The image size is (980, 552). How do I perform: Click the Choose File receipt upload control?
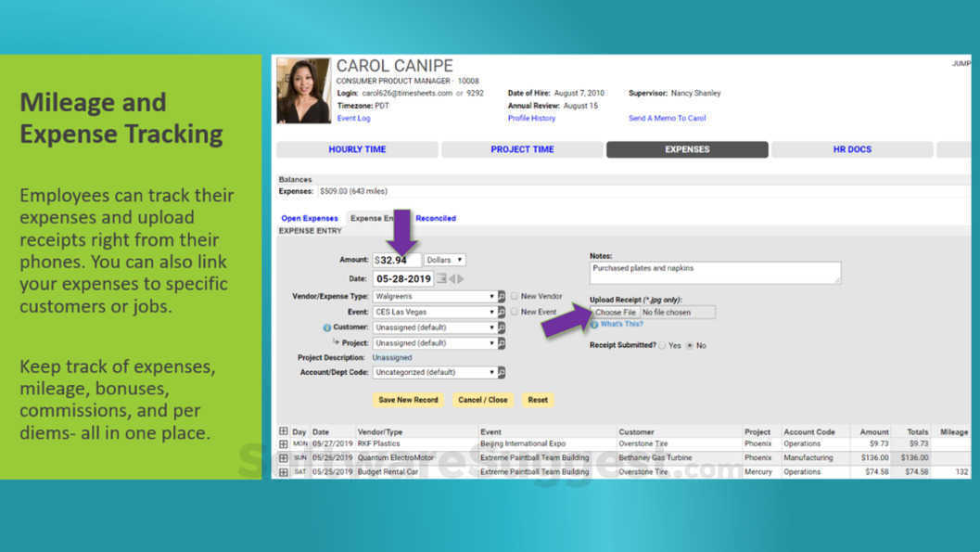pos(617,312)
